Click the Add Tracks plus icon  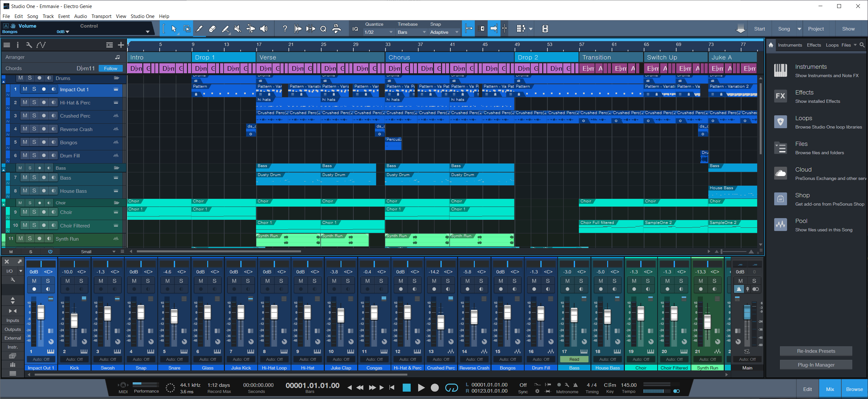tap(121, 45)
